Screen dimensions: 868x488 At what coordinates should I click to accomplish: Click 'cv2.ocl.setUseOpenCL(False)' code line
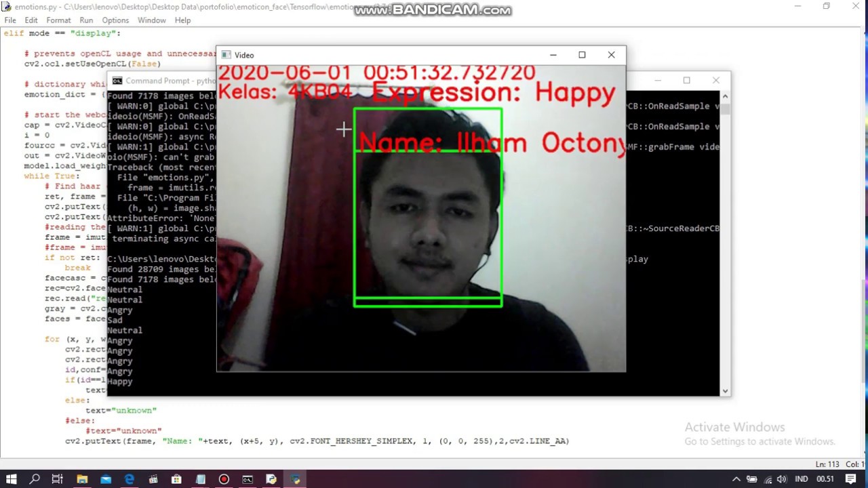pos(92,64)
